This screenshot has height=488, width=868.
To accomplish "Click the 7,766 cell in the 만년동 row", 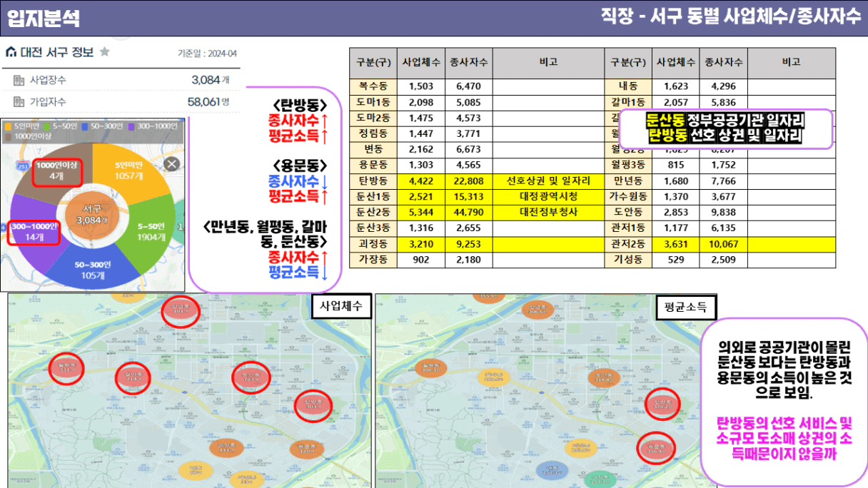I will pyautogui.click(x=723, y=181).
